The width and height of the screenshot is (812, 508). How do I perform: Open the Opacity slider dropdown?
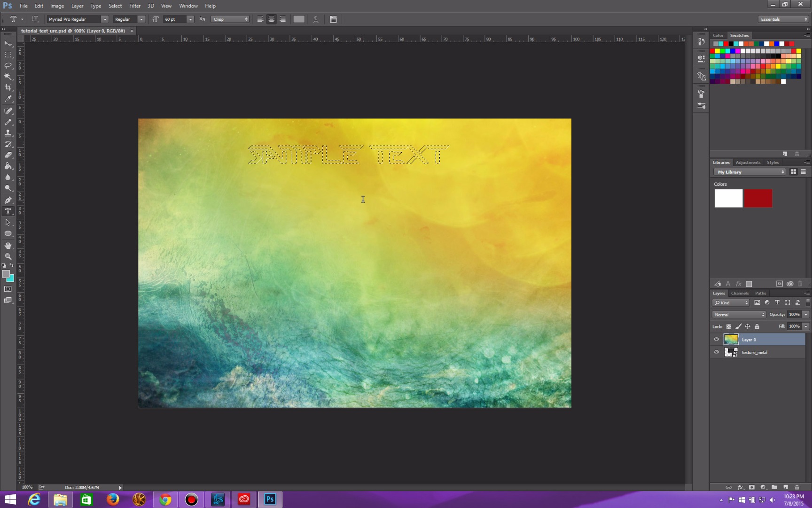[x=806, y=315]
